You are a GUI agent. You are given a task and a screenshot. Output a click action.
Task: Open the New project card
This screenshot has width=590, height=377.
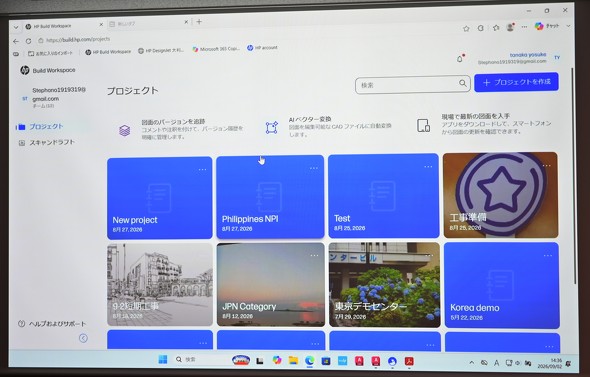(160, 198)
